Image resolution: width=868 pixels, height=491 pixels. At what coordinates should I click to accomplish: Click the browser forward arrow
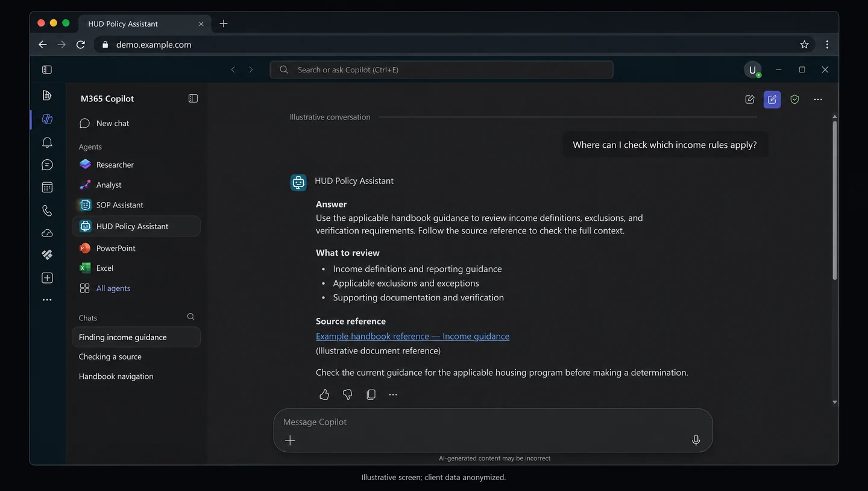(x=61, y=45)
